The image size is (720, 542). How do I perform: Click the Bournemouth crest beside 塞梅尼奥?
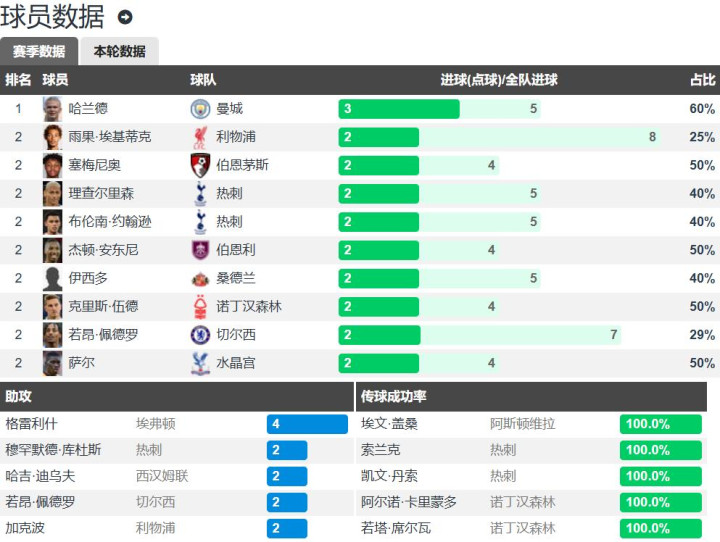click(199, 165)
